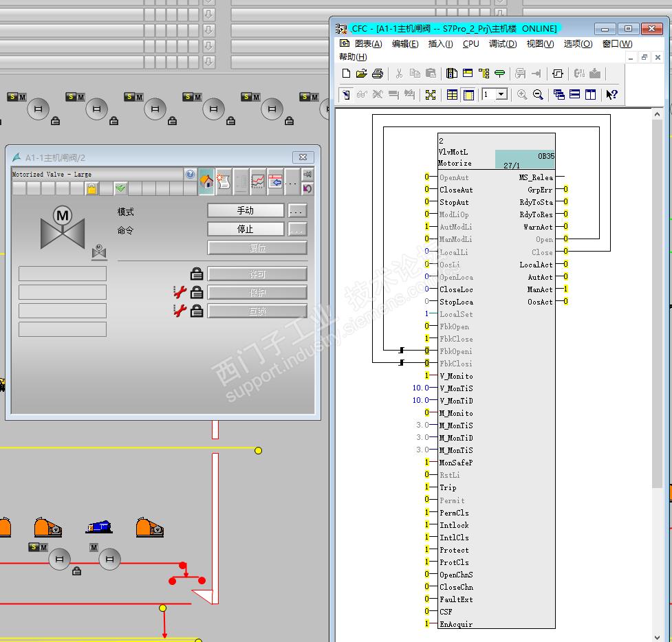Toggle the yellow padlock status indicator
This screenshot has width=672, height=642.
[91, 188]
